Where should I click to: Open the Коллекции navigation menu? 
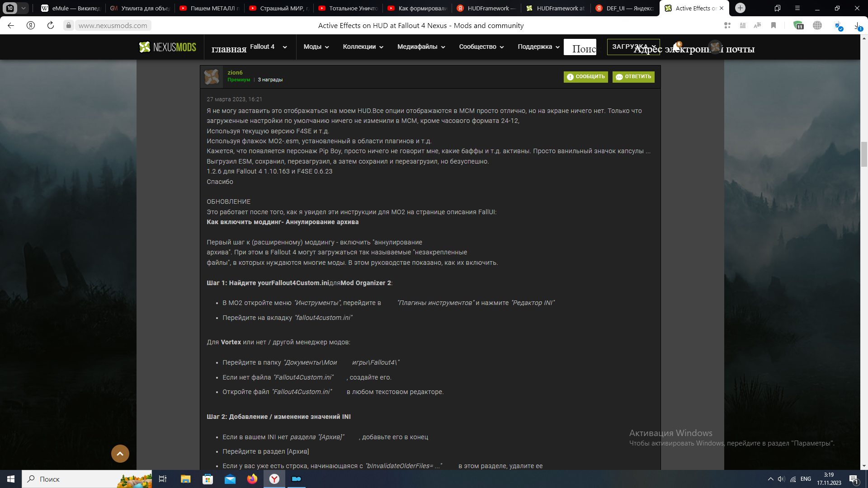coord(363,47)
